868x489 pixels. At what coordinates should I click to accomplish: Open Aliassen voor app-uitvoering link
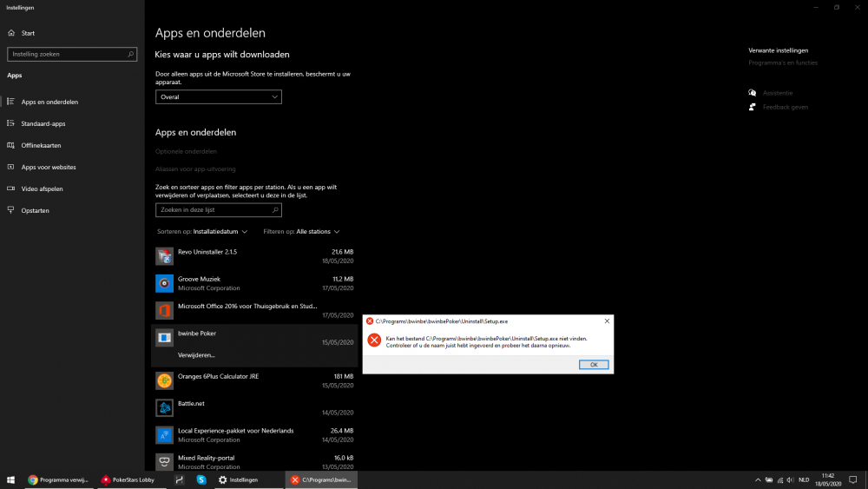(195, 169)
